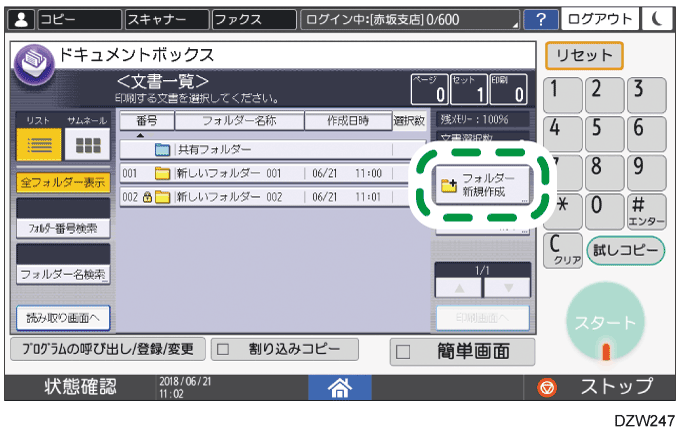
Task: Tap the asterisk key
Action: pyautogui.click(x=563, y=211)
